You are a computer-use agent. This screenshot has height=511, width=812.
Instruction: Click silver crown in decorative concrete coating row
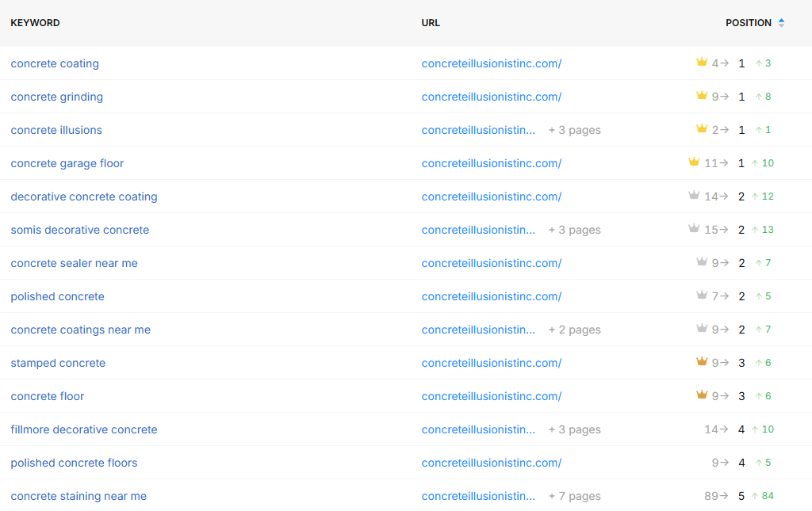(x=694, y=195)
